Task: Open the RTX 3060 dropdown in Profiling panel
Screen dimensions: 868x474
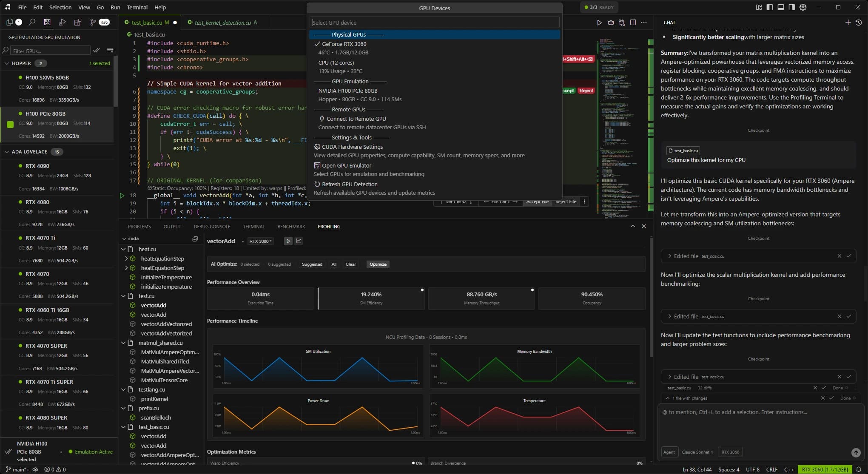Action: coord(261,241)
